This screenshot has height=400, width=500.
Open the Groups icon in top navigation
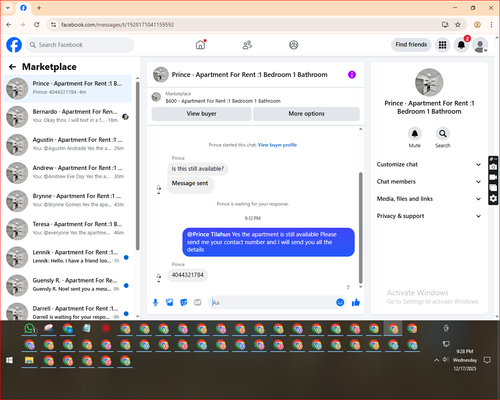(294, 45)
